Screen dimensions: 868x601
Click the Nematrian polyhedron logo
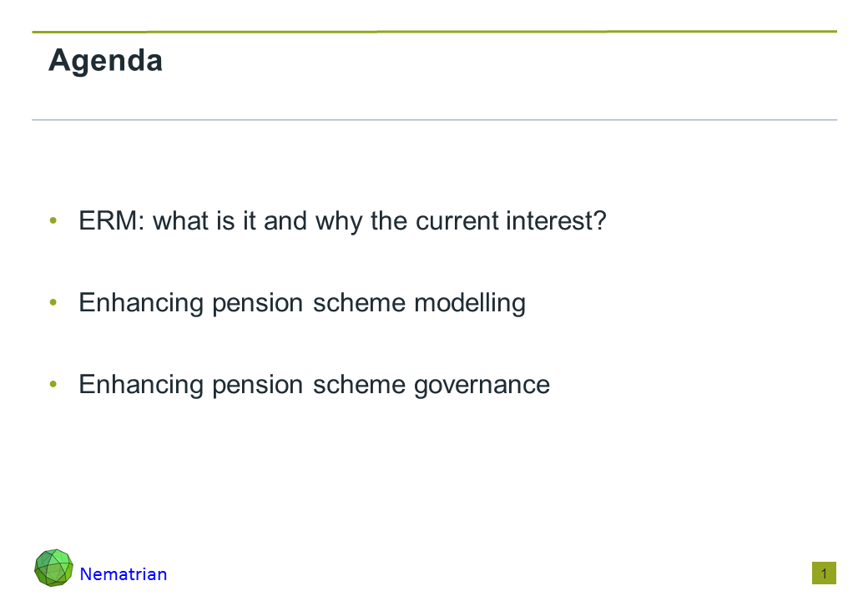(53, 568)
